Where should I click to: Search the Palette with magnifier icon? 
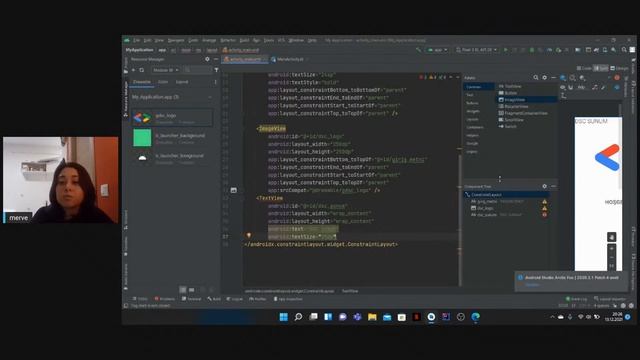click(x=536, y=78)
